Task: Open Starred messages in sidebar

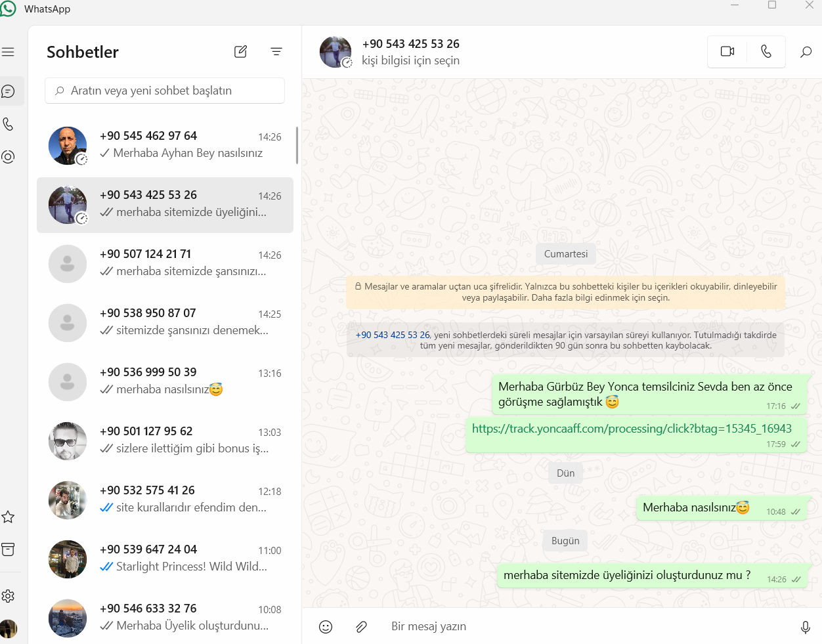Action: coord(8,517)
